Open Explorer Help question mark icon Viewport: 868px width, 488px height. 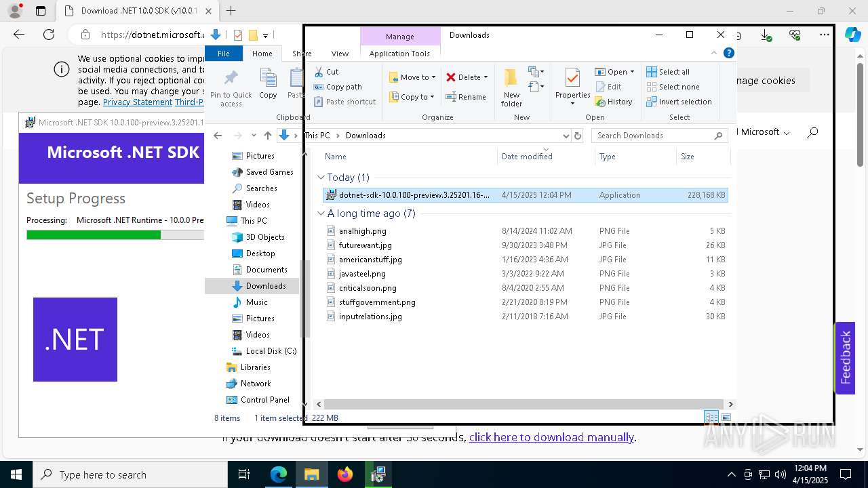tap(729, 53)
